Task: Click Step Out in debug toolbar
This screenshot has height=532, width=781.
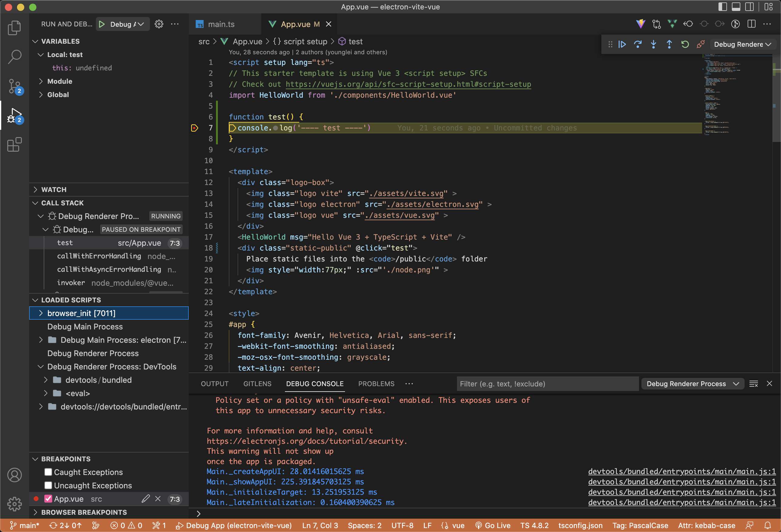Action: pos(669,44)
